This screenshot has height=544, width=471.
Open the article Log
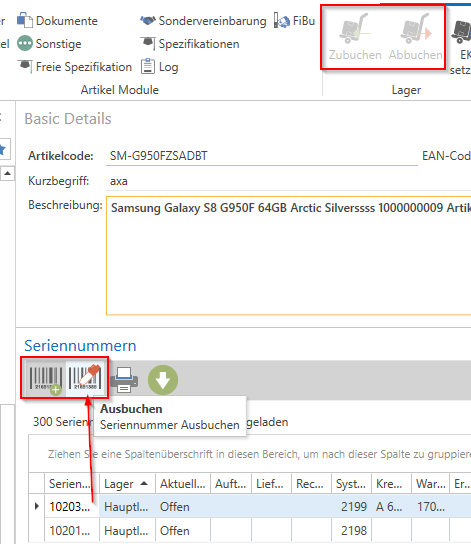click(x=160, y=67)
